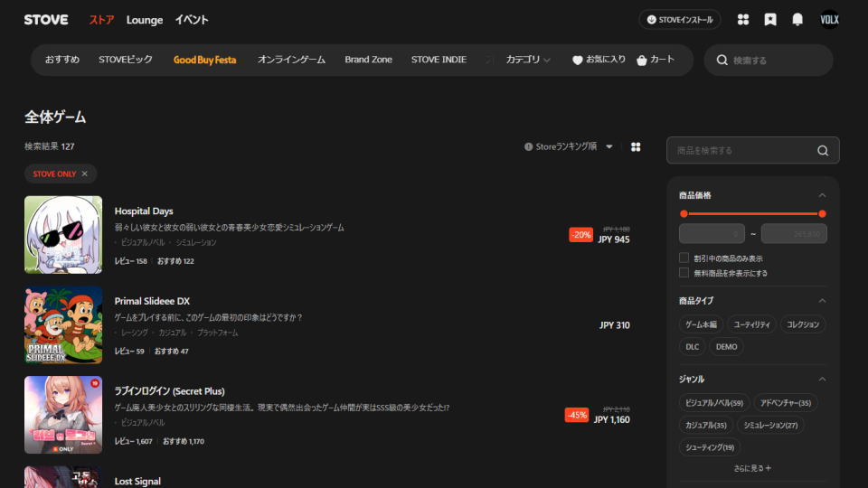
Task: Open the Store ranking sort dropdown
Action: 569,146
